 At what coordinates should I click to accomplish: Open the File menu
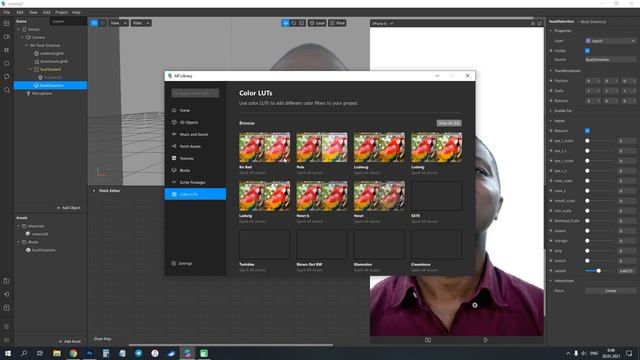click(7, 13)
